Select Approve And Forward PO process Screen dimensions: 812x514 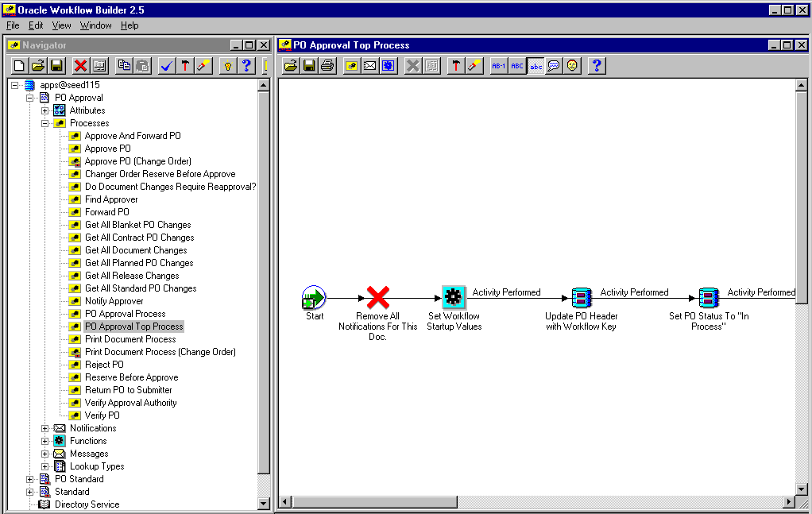[133, 136]
